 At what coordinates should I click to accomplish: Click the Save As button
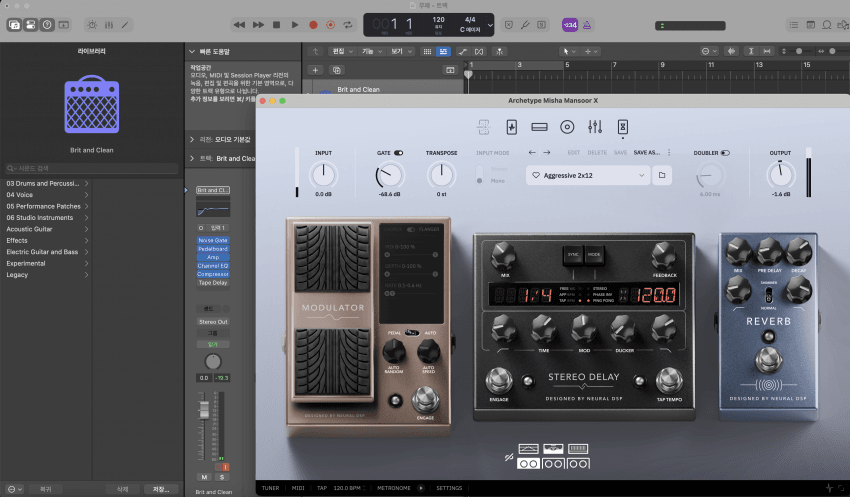646,153
